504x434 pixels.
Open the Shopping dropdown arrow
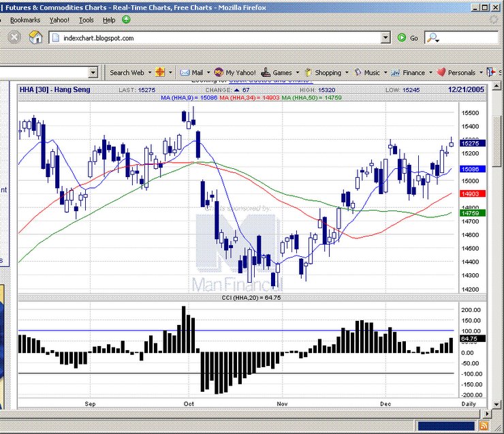coord(347,73)
